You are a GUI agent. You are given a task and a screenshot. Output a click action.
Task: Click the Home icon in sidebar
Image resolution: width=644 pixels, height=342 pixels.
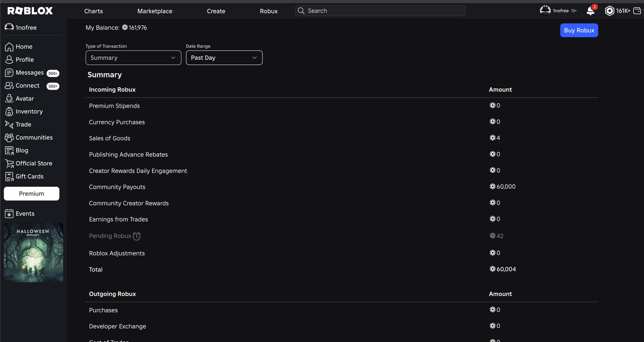tap(9, 47)
